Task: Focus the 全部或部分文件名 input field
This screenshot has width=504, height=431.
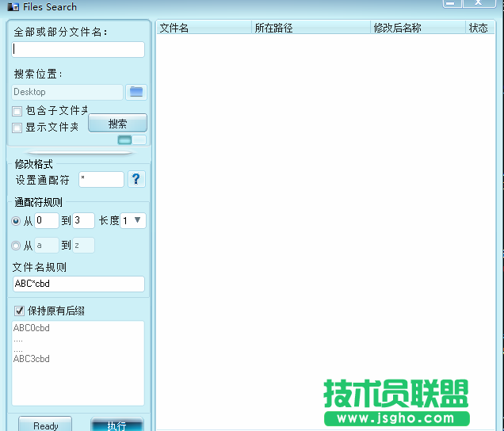Action: [x=78, y=49]
